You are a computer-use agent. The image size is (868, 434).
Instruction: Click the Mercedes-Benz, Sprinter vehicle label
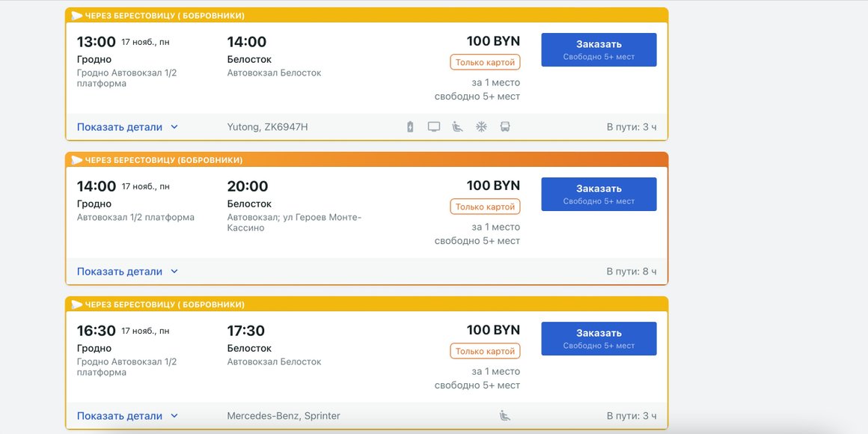click(284, 416)
